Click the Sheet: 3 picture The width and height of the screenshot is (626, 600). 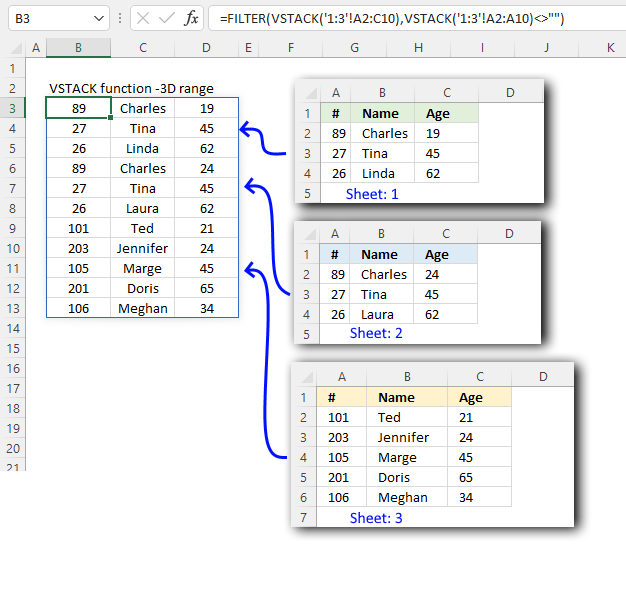433,445
